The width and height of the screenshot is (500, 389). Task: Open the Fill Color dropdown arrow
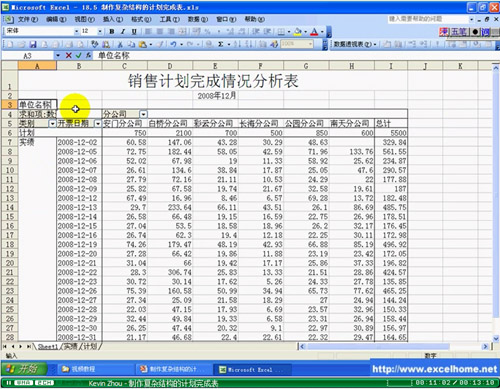click(305, 32)
